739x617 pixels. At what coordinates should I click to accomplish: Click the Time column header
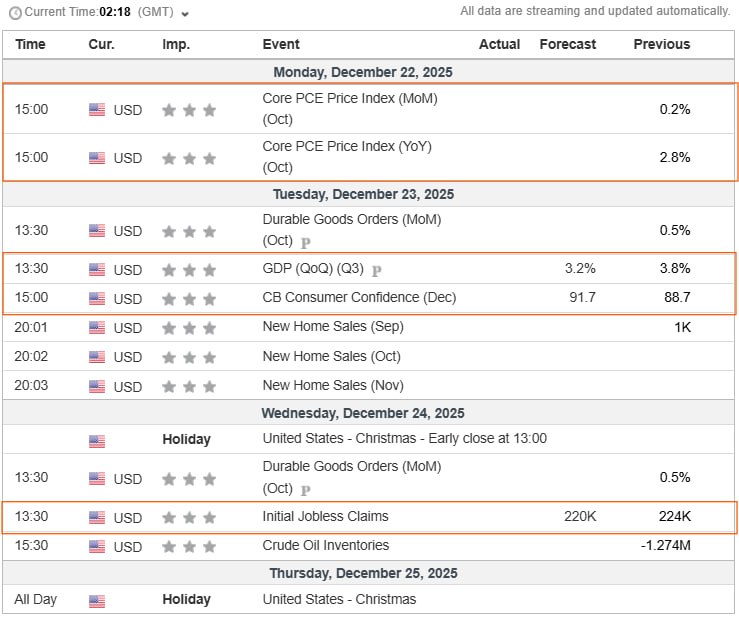[x=31, y=44]
